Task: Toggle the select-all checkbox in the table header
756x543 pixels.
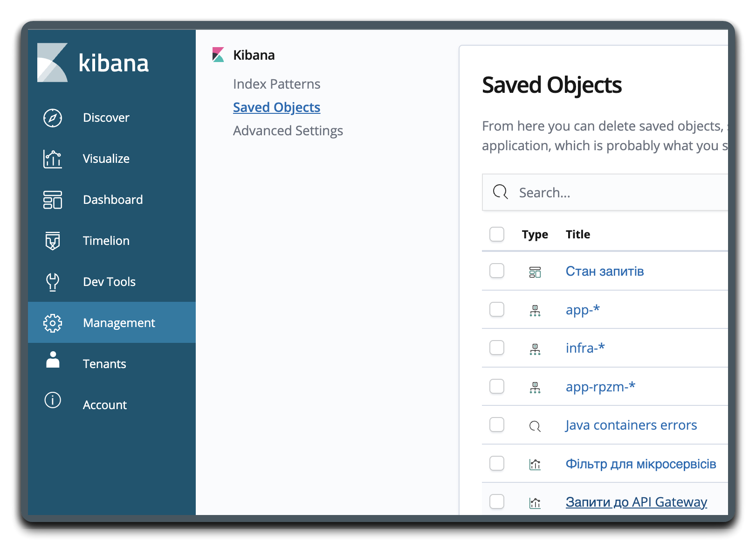Action: coord(497,234)
